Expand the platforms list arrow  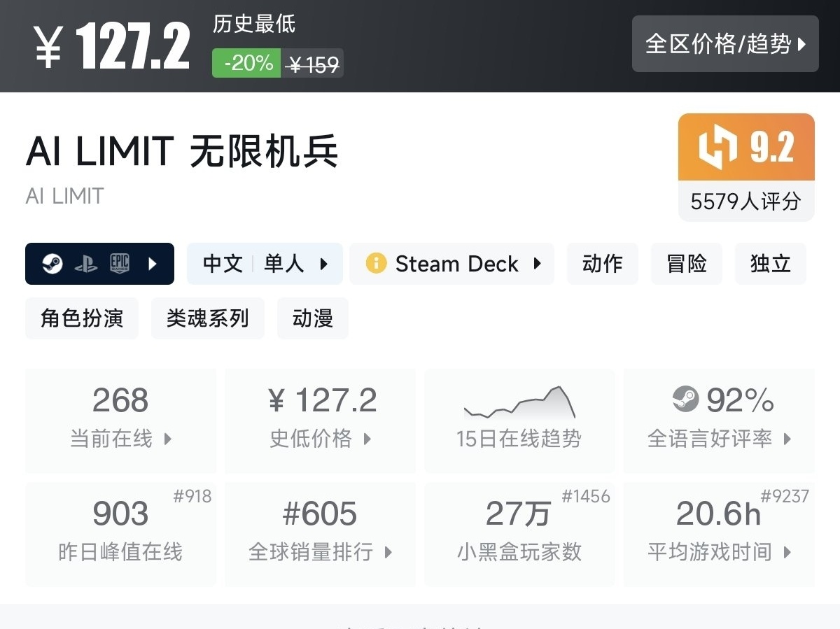tap(153, 264)
